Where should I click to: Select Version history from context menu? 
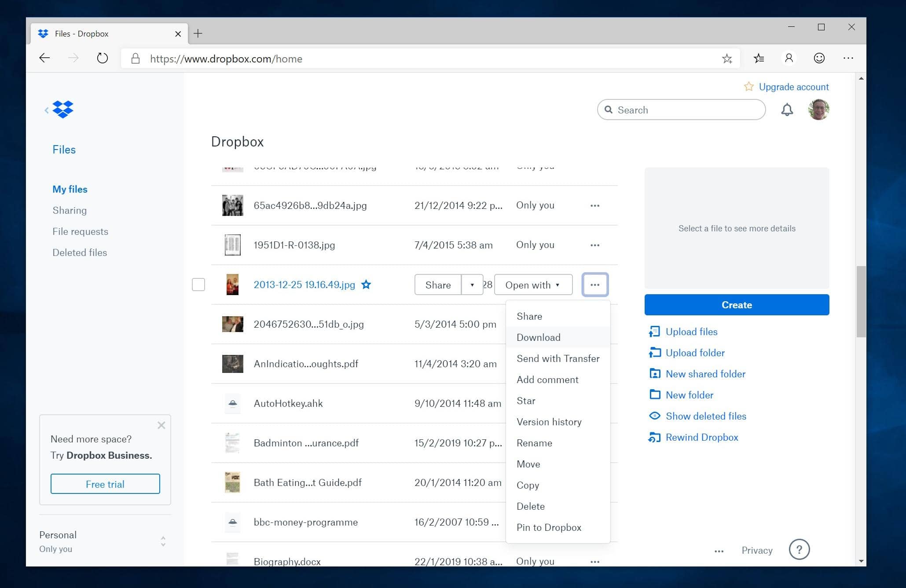click(549, 422)
